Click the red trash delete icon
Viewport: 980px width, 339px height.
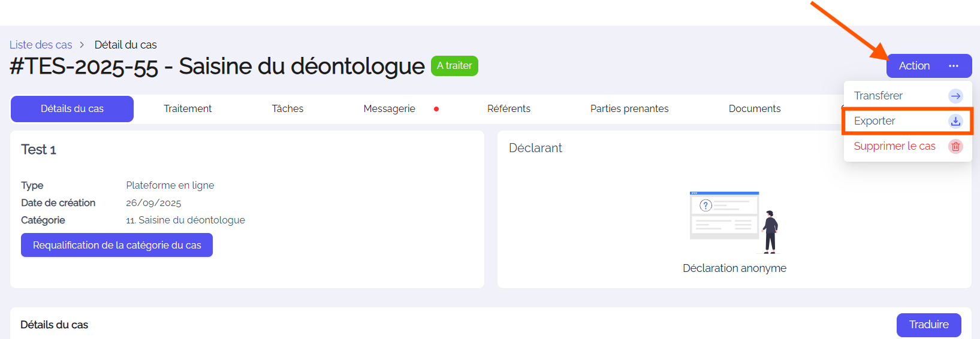coord(955,146)
